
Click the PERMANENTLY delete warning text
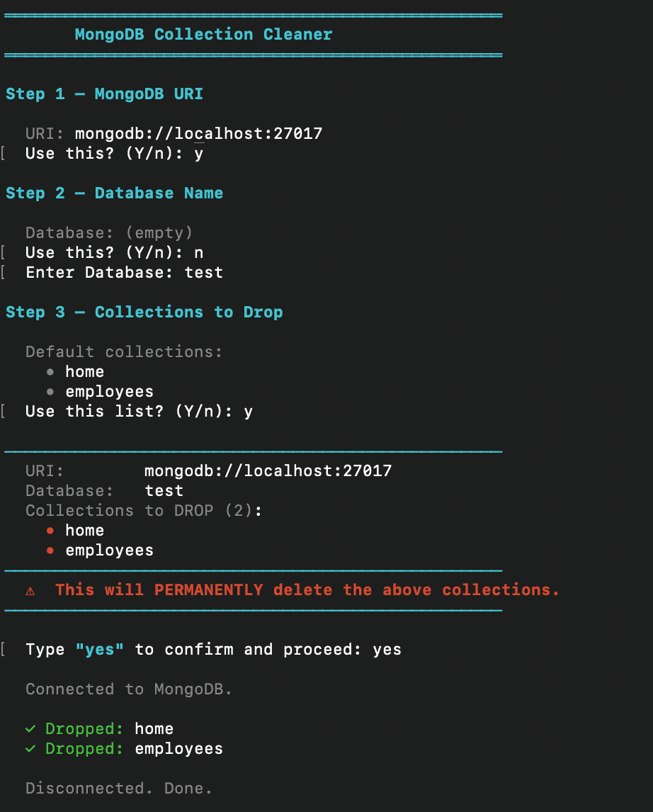tap(307, 590)
